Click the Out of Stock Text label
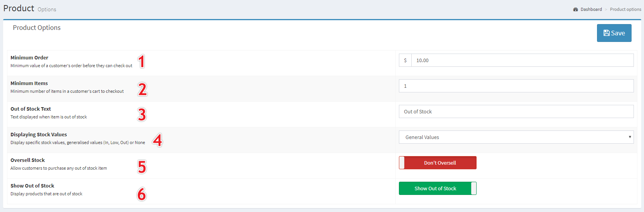This screenshot has width=644, height=212. (x=31, y=109)
